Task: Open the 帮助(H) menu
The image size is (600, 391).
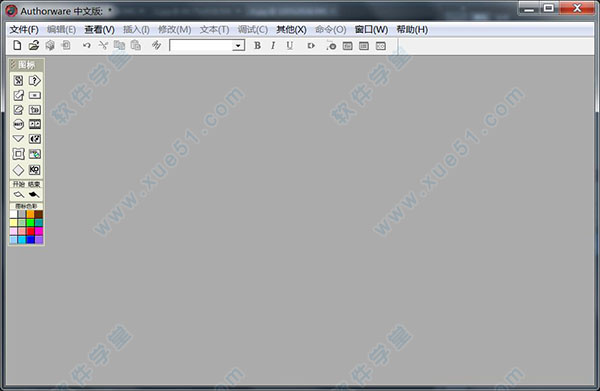Action: pyautogui.click(x=412, y=29)
